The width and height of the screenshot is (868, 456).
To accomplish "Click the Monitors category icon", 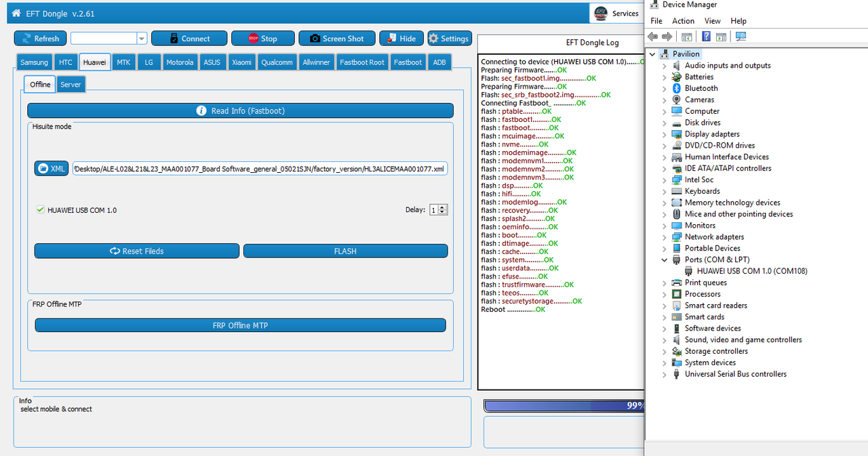I will coord(677,226).
